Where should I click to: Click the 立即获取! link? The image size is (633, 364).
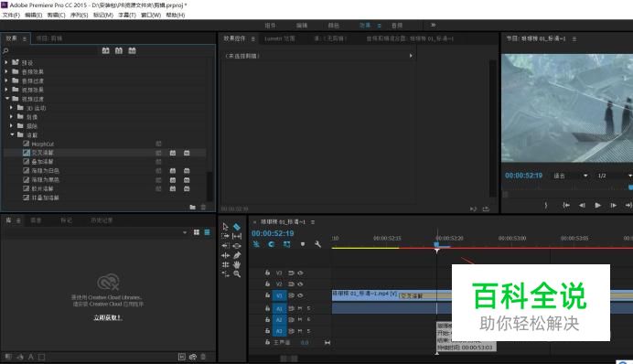coord(108,318)
